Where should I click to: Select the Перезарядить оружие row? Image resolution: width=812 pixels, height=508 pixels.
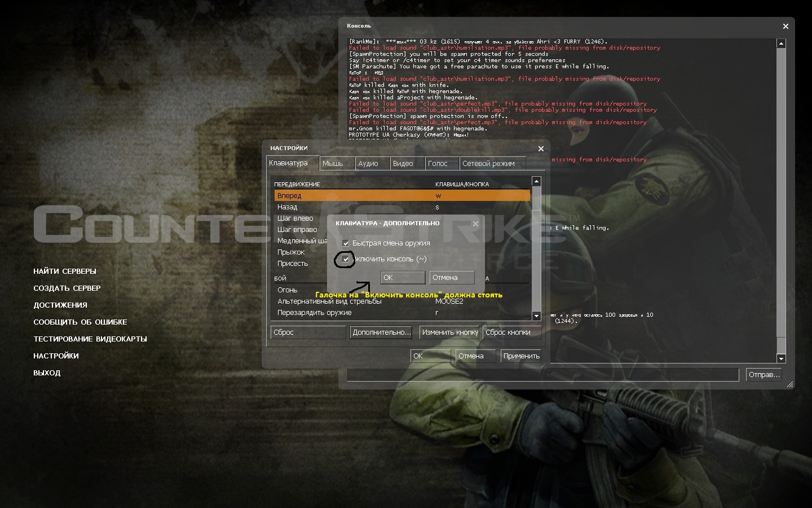pos(402,313)
